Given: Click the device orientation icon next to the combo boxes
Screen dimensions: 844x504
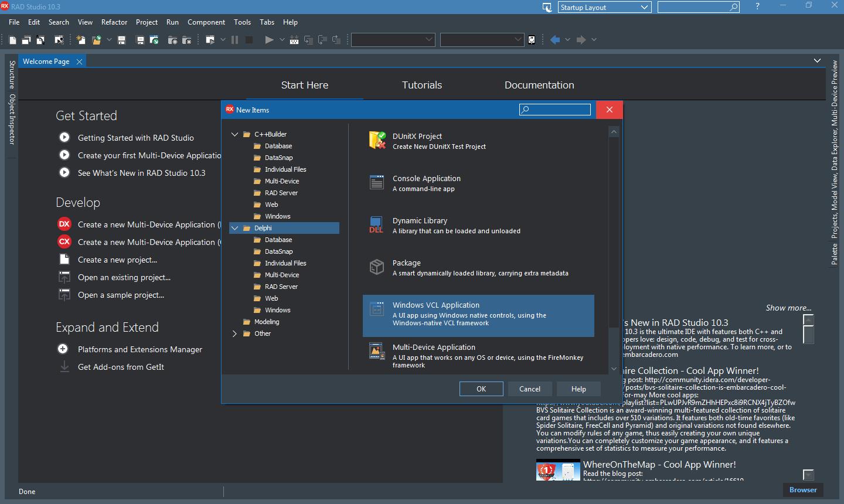Looking at the screenshot, I should (x=532, y=40).
